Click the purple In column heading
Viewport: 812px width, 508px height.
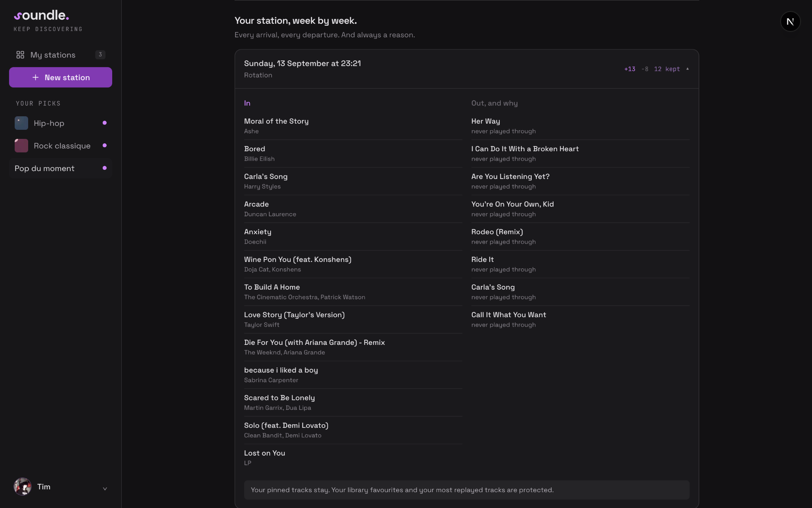247,103
